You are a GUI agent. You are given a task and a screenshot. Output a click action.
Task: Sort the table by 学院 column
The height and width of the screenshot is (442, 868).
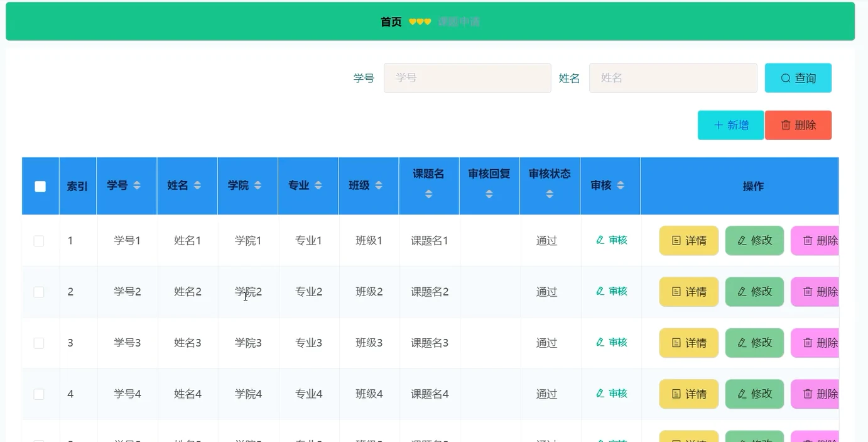click(x=258, y=185)
